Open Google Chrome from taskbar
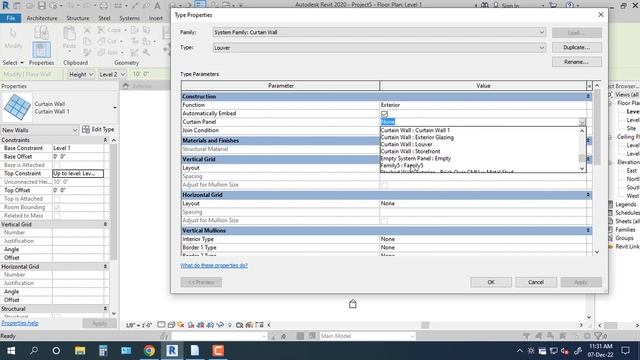 click(x=149, y=351)
